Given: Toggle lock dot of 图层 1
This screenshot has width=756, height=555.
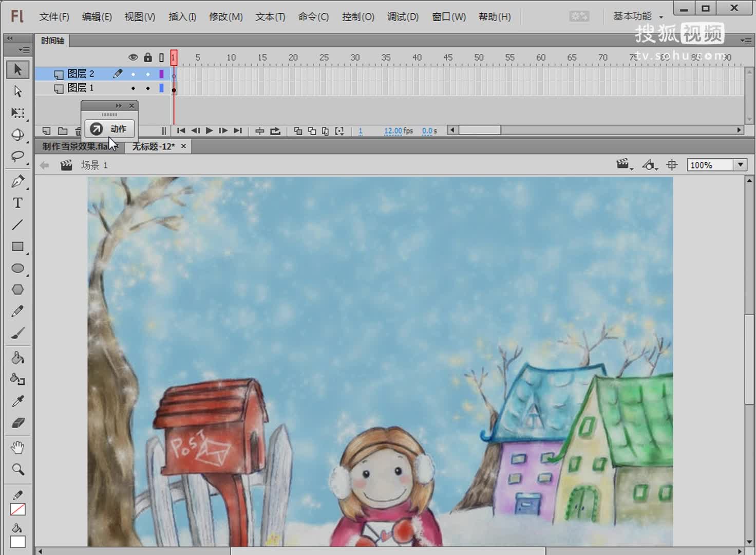Looking at the screenshot, I should click(148, 88).
